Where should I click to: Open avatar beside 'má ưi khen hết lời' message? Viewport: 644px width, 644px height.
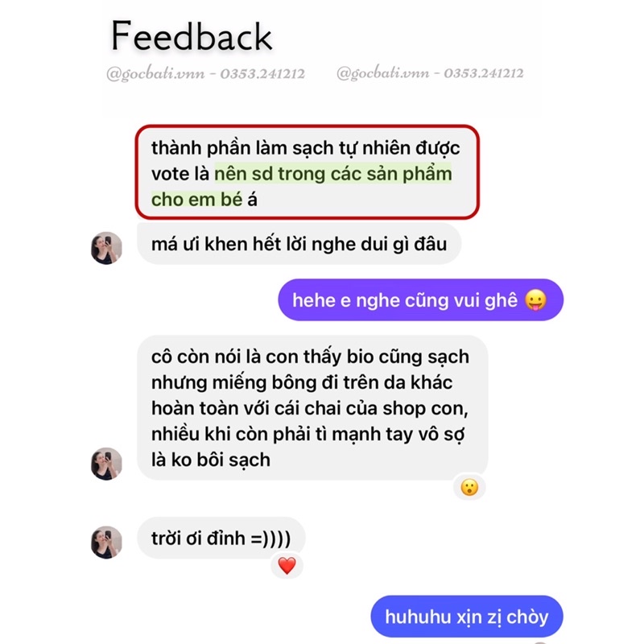coord(106,248)
